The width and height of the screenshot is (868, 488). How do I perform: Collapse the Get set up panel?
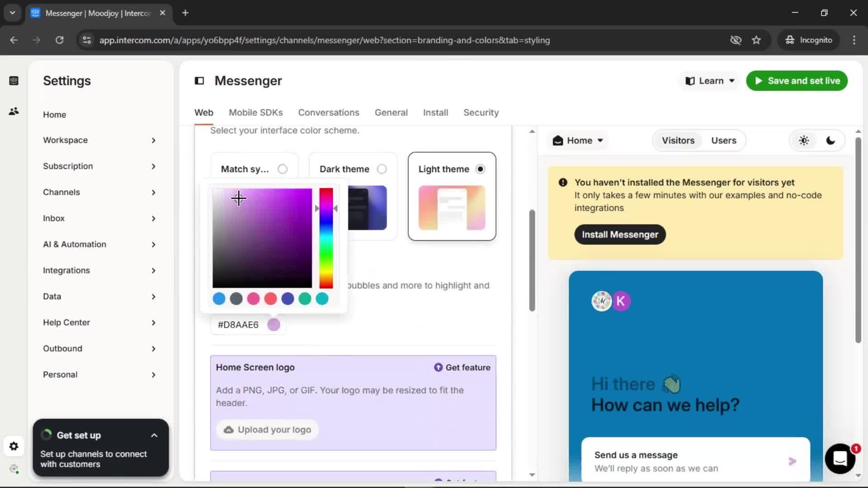tap(154, 436)
